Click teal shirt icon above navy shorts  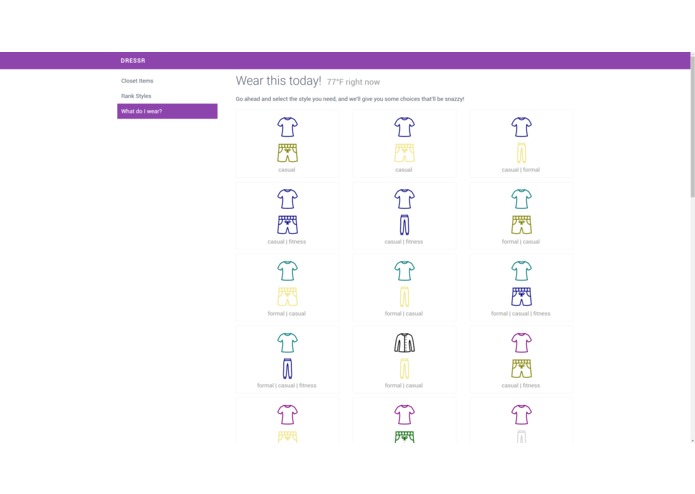[521, 271]
